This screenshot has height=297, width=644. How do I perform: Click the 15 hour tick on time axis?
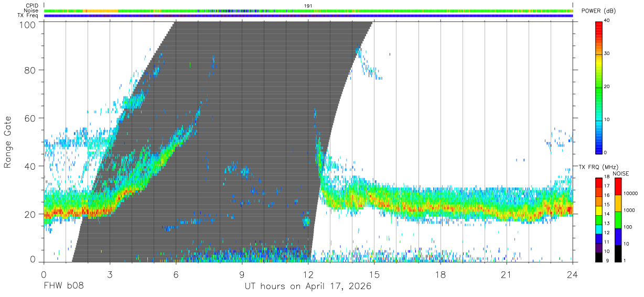pos(374,274)
